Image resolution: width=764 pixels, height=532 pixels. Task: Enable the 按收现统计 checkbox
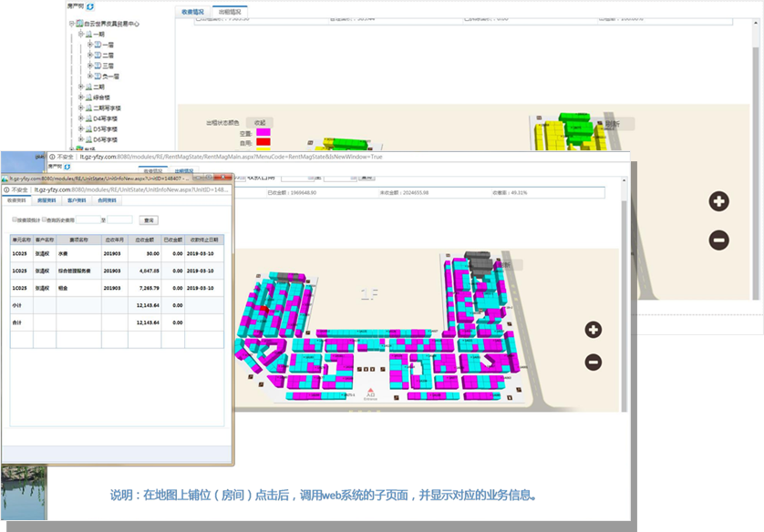click(14, 220)
